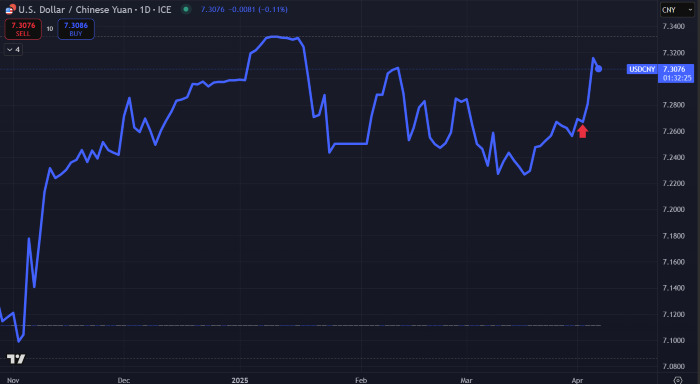Open the CNY currency dropdown
The width and height of the screenshot is (700, 384).
coord(677,10)
